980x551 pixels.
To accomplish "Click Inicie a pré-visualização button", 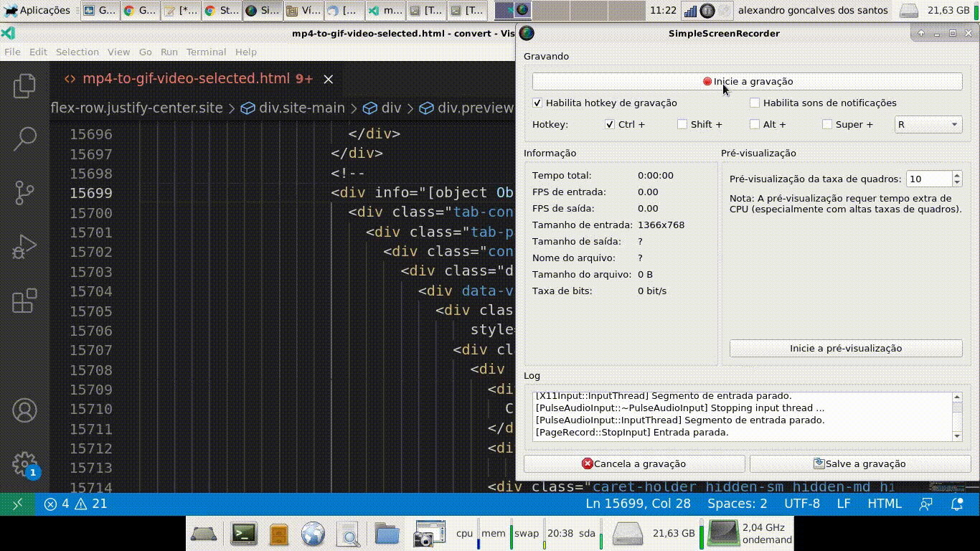I will (x=845, y=348).
